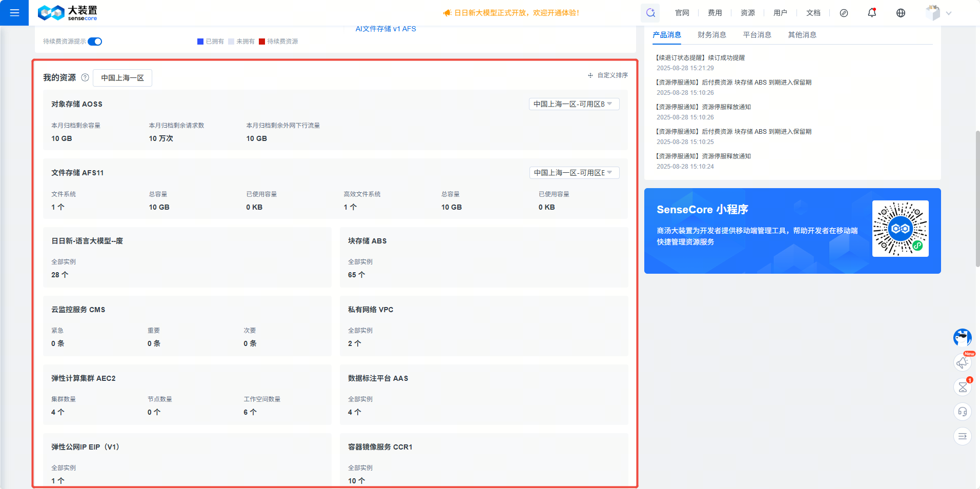This screenshot has width=980, height=489.
Task: Click the 已拥有 legend checkbox
Action: (200, 42)
